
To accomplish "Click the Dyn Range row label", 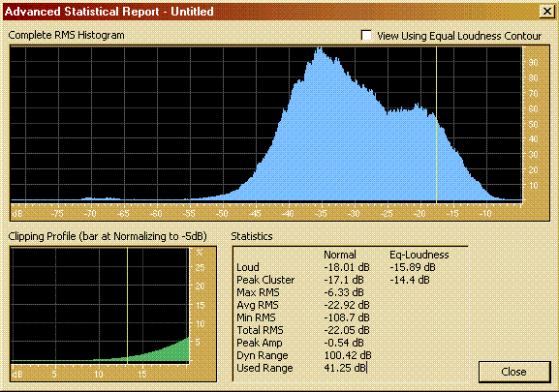I will 263,355.
